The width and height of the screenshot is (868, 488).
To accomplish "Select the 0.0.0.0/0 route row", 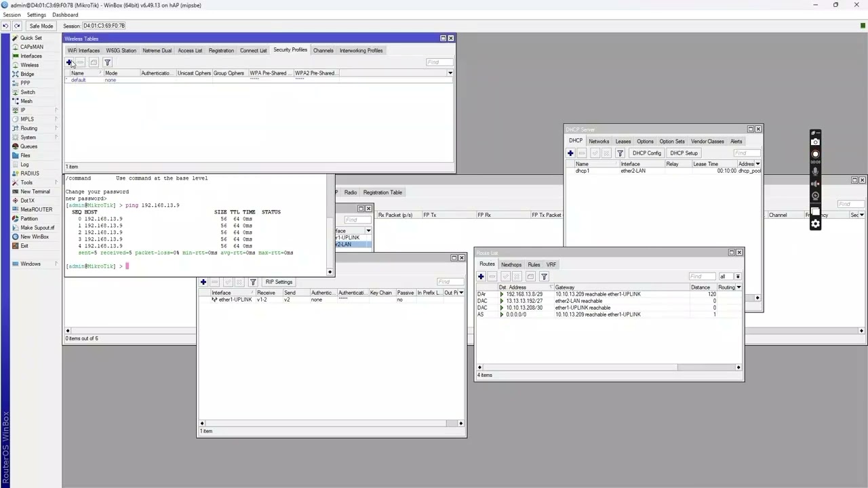I will (x=608, y=314).
